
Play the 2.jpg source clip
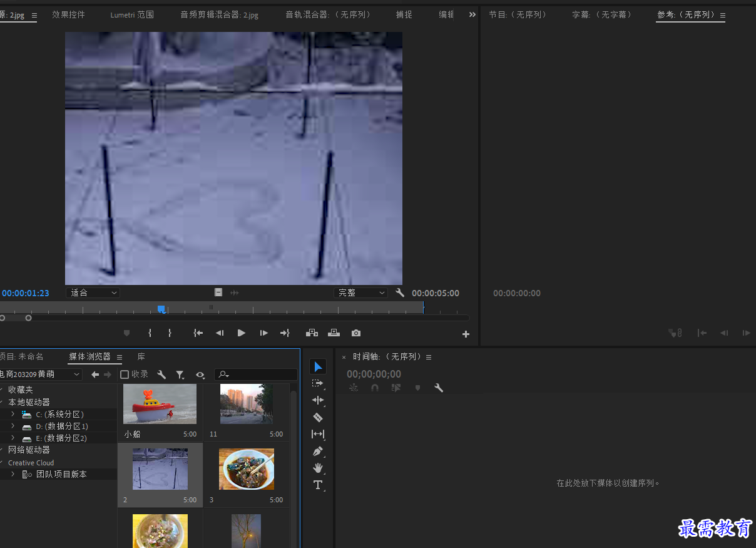click(x=242, y=333)
